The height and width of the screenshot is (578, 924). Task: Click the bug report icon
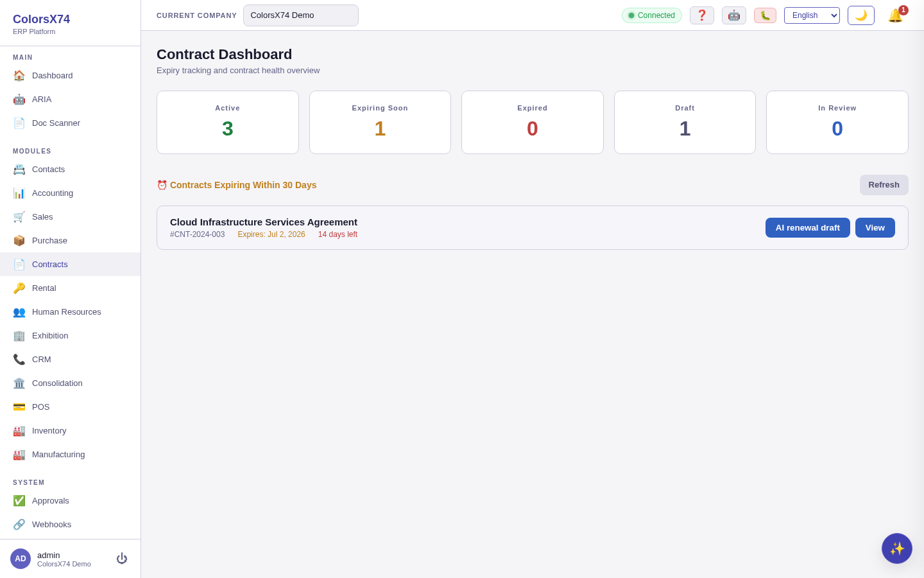point(765,15)
